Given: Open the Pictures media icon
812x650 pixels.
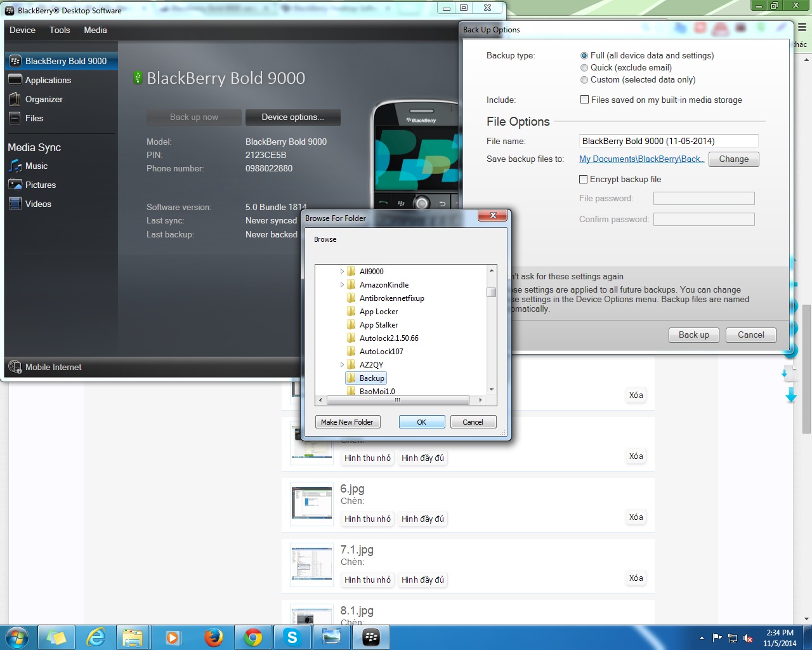Looking at the screenshot, I should pyautogui.click(x=15, y=185).
